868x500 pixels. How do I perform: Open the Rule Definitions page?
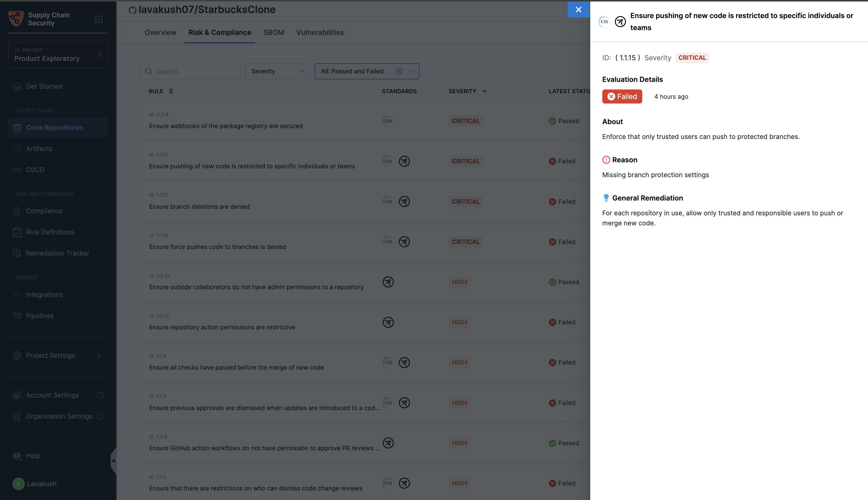[50, 232]
